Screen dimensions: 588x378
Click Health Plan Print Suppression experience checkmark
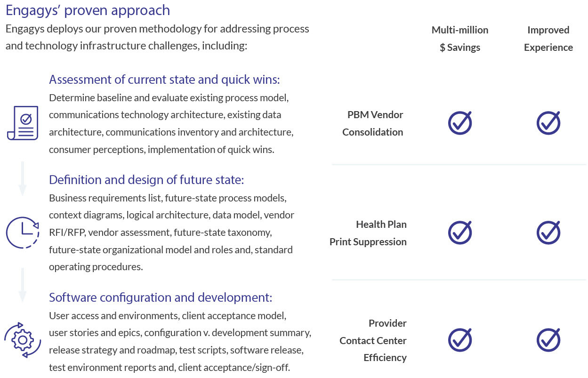pos(548,233)
